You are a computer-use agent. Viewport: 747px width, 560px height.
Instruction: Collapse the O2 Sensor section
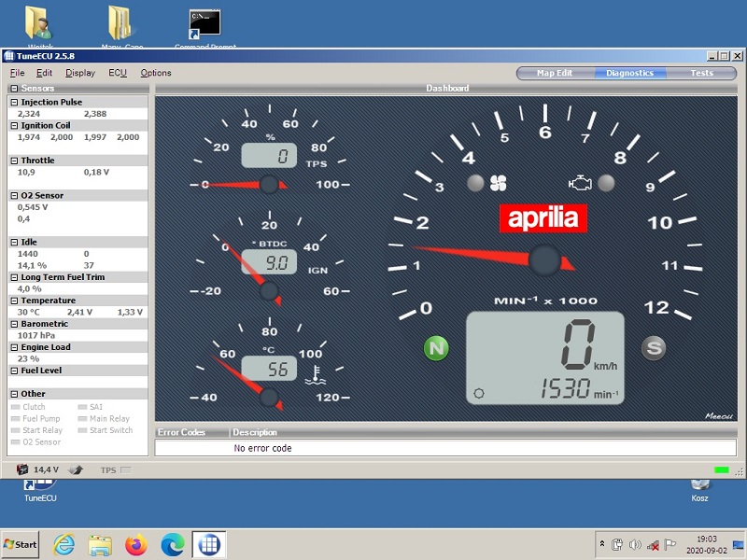[x=14, y=195]
